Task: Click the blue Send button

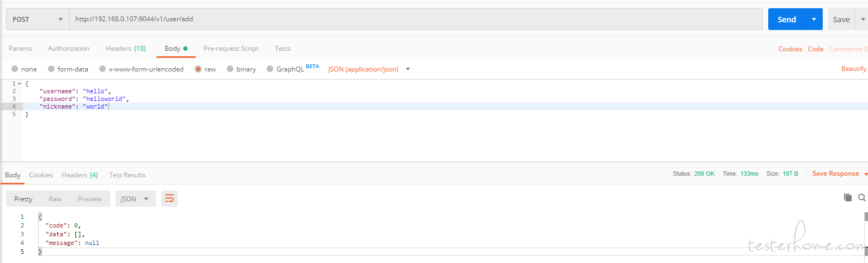Action: click(x=786, y=19)
